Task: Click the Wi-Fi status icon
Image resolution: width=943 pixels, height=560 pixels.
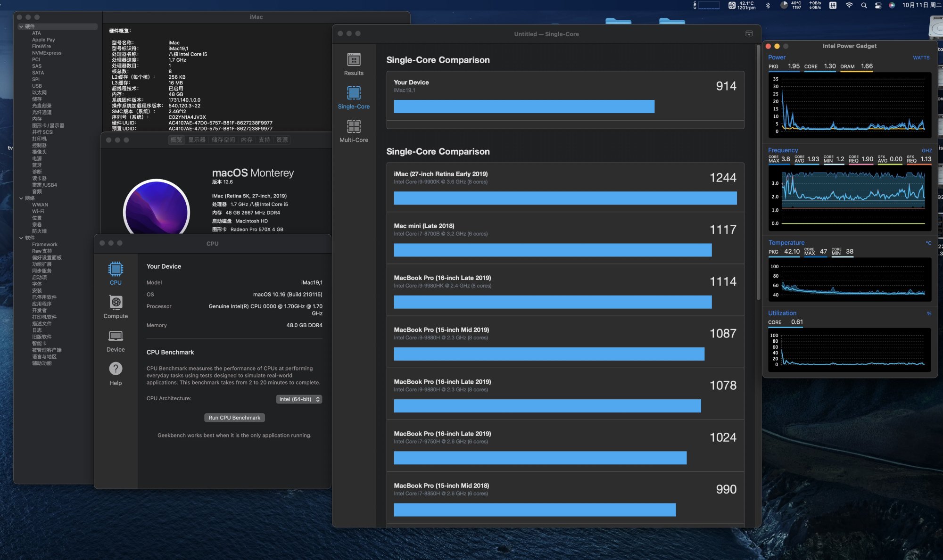Action: [x=849, y=6]
